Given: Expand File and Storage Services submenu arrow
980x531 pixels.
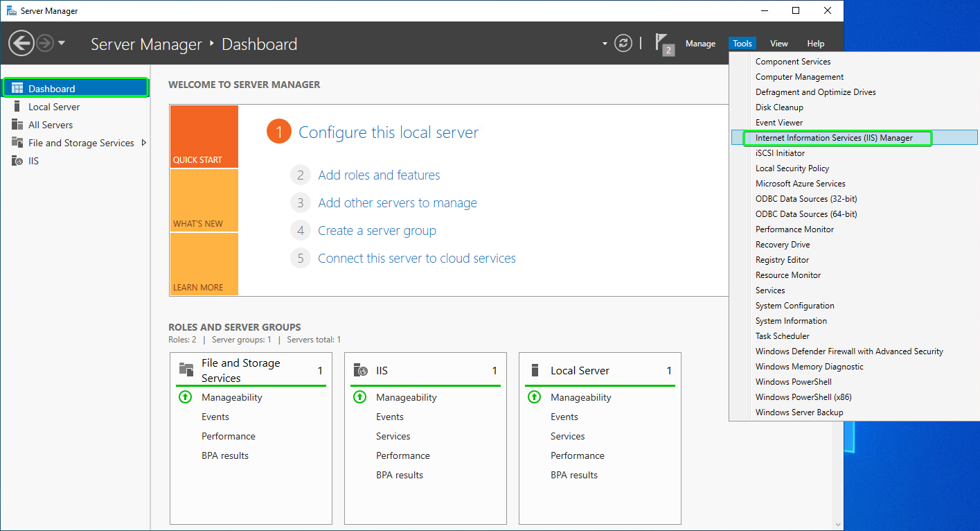Looking at the screenshot, I should coord(144,143).
